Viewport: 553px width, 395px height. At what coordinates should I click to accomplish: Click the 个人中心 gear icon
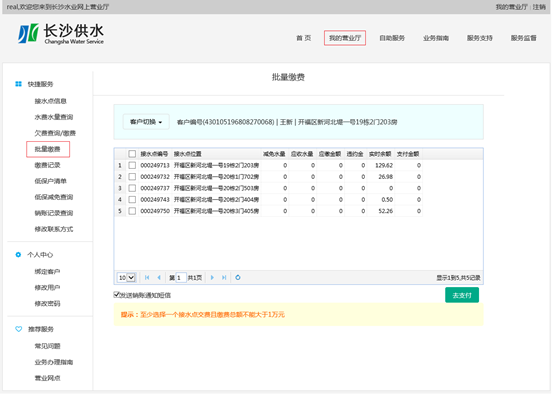tap(18, 255)
